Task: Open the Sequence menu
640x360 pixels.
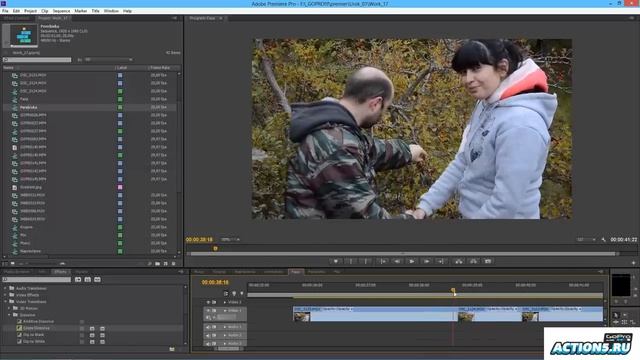Action: [x=61, y=11]
